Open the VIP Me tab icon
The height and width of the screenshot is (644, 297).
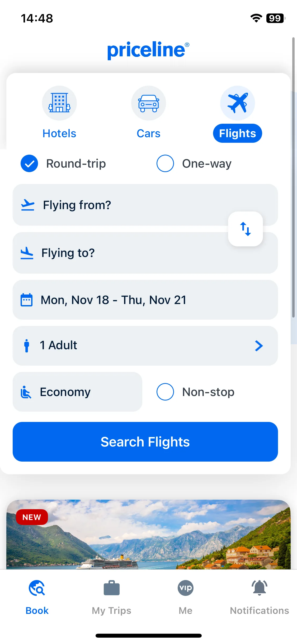tap(186, 588)
